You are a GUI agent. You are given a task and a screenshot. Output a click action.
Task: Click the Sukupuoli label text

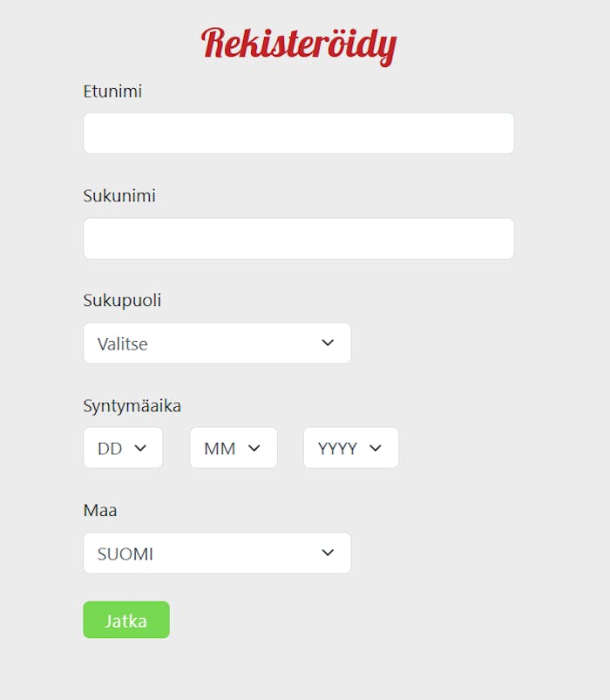click(122, 301)
